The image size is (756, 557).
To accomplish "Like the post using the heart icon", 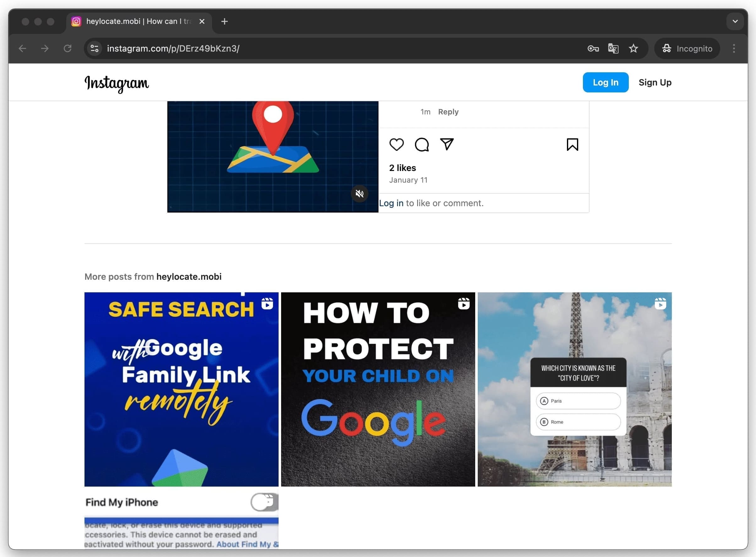I will click(x=397, y=145).
